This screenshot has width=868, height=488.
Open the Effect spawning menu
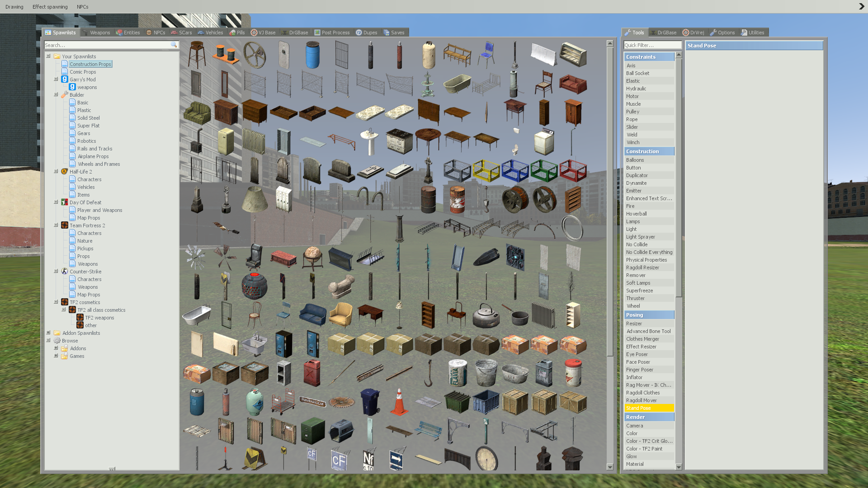click(x=50, y=7)
